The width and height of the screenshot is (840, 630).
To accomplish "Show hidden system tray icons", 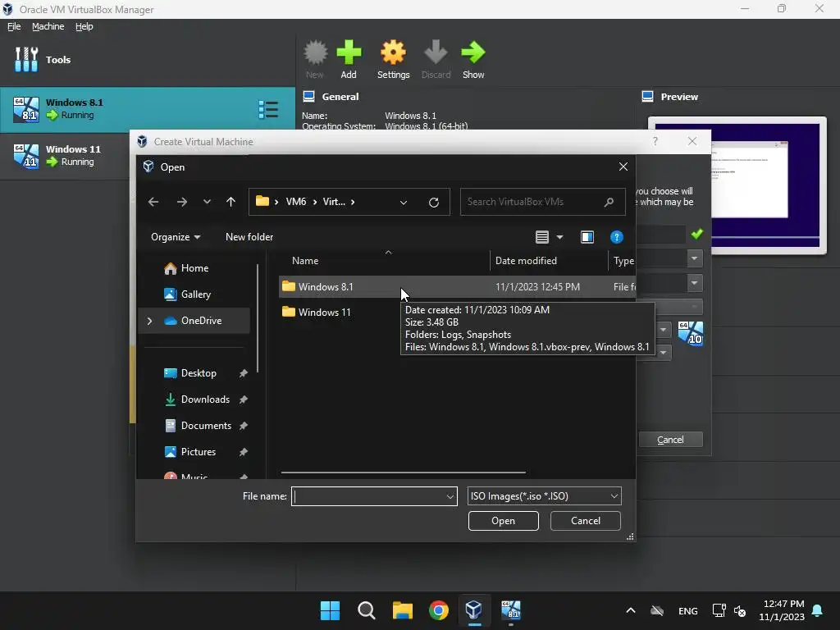I will click(x=631, y=610).
